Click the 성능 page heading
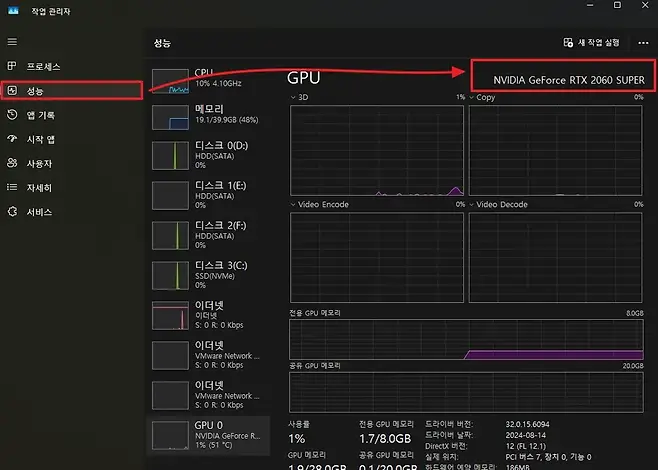658x470 pixels. (162, 43)
